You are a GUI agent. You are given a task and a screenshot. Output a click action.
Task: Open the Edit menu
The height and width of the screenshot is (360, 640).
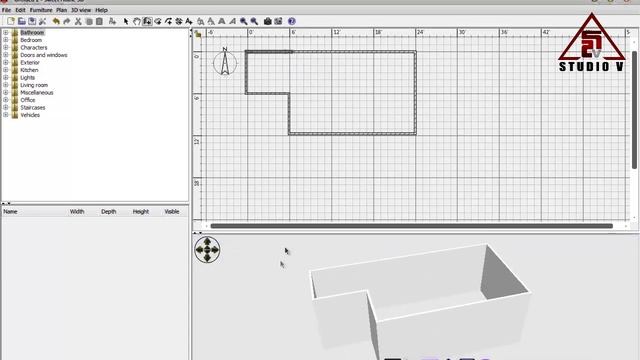click(x=20, y=10)
